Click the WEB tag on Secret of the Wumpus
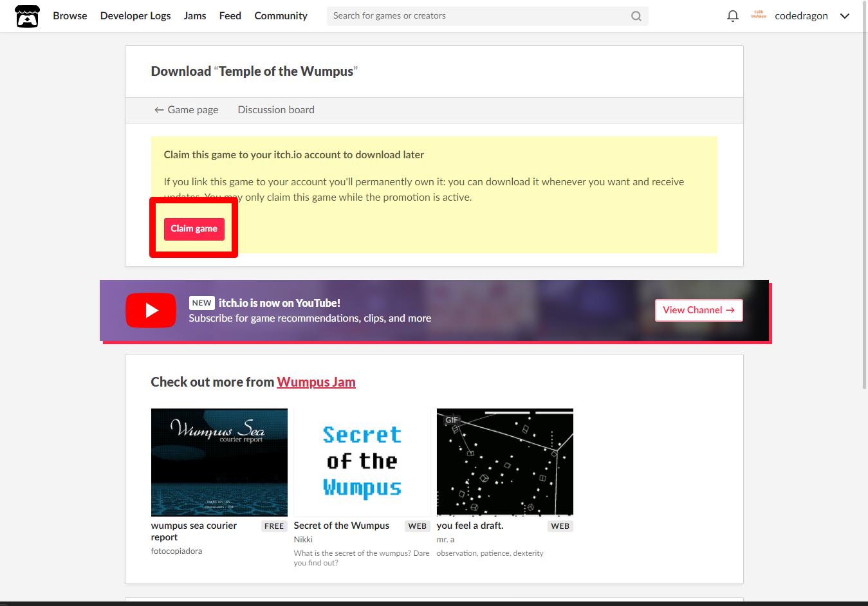 (x=418, y=526)
